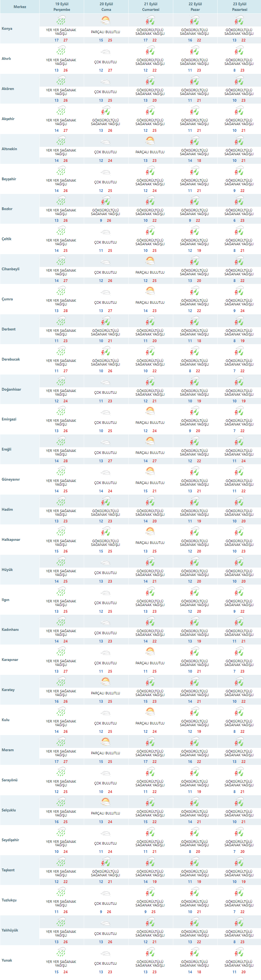Select the Seydişehir district name
This screenshot has height=980, width=261.
pyautogui.click(x=10, y=840)
